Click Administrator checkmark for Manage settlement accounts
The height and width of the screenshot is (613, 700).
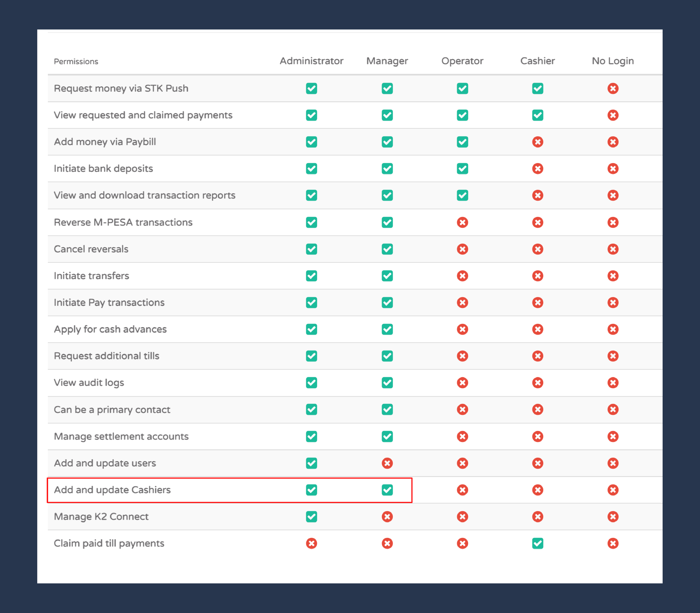pos(311,436)
